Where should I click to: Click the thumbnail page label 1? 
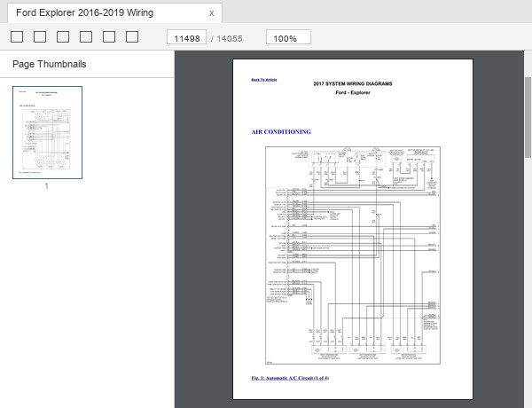click(x=47, y=186)
